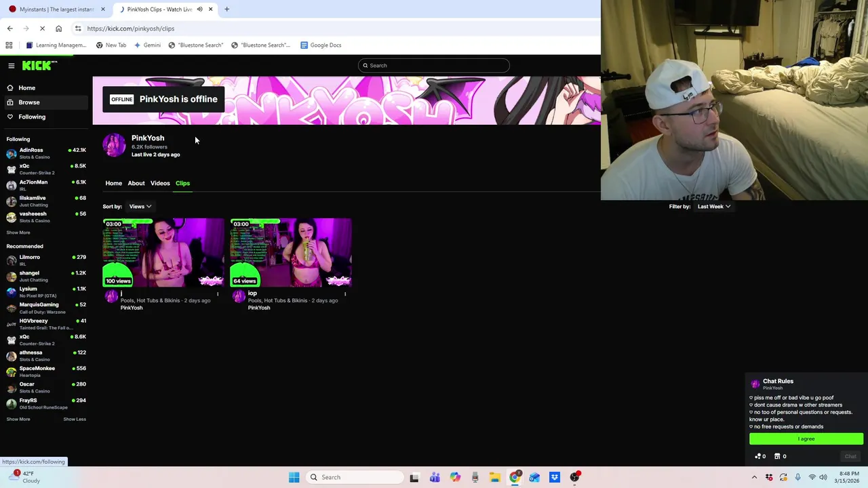
Task: Click Windows taskbar Search box
Action: pos(355,477)
